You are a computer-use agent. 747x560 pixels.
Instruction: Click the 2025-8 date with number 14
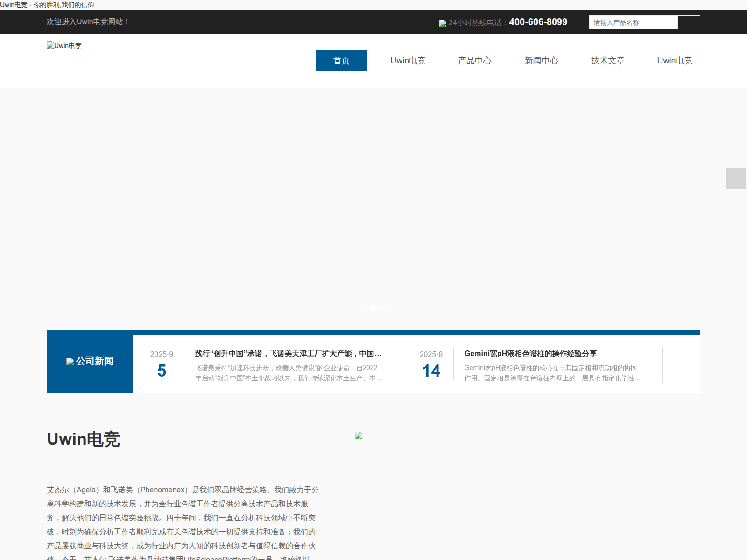[431, 364]
